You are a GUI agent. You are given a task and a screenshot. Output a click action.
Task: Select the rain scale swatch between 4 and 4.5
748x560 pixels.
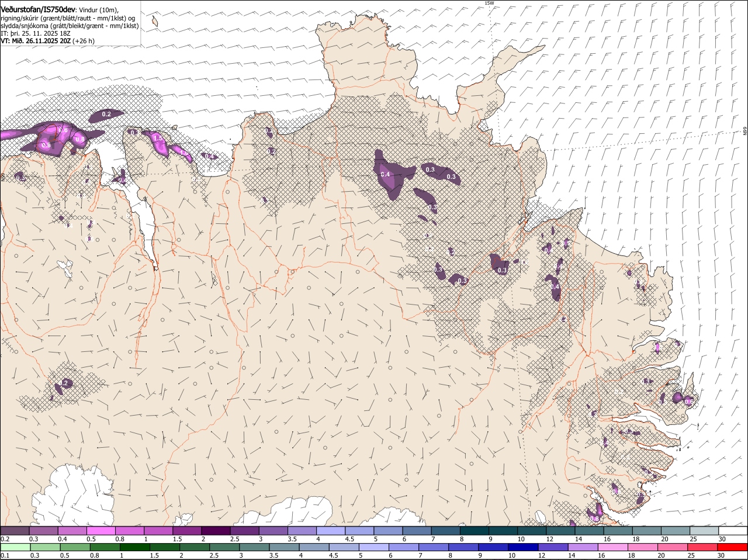point(314,548)
